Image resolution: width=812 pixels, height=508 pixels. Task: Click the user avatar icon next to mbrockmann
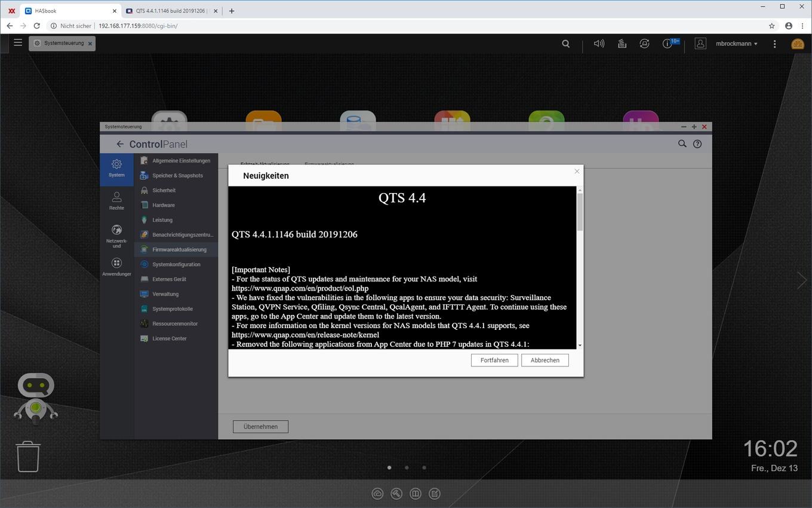click(700, 44)
